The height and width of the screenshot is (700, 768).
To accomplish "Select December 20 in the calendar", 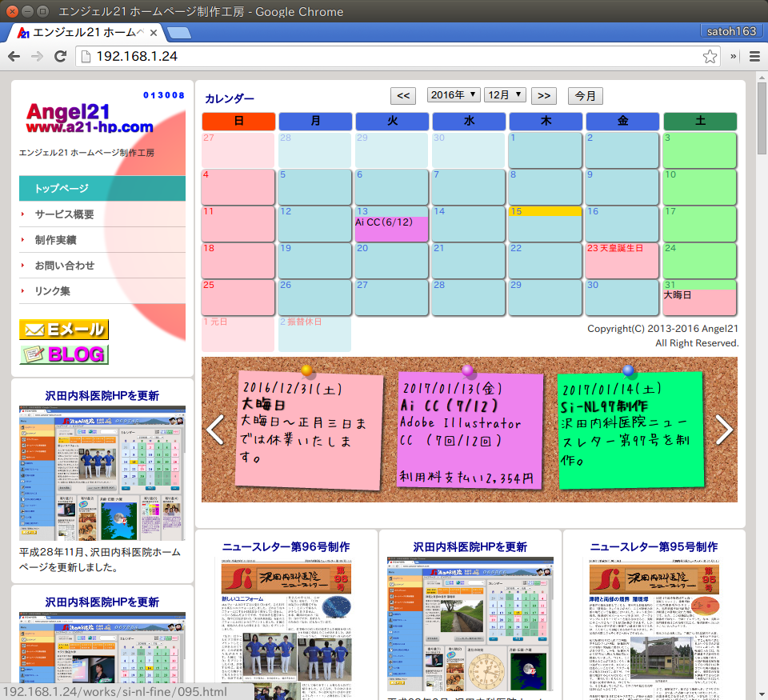I will coord(391,261).
